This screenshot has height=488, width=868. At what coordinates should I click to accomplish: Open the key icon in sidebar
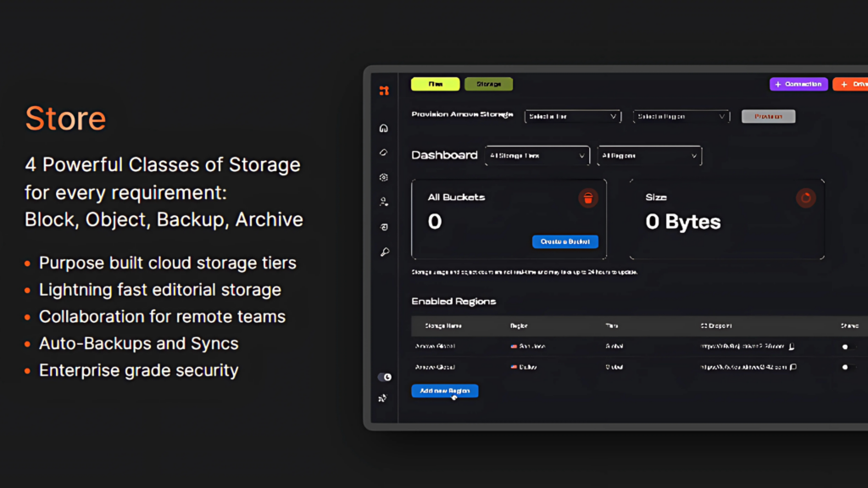point(384,252)
